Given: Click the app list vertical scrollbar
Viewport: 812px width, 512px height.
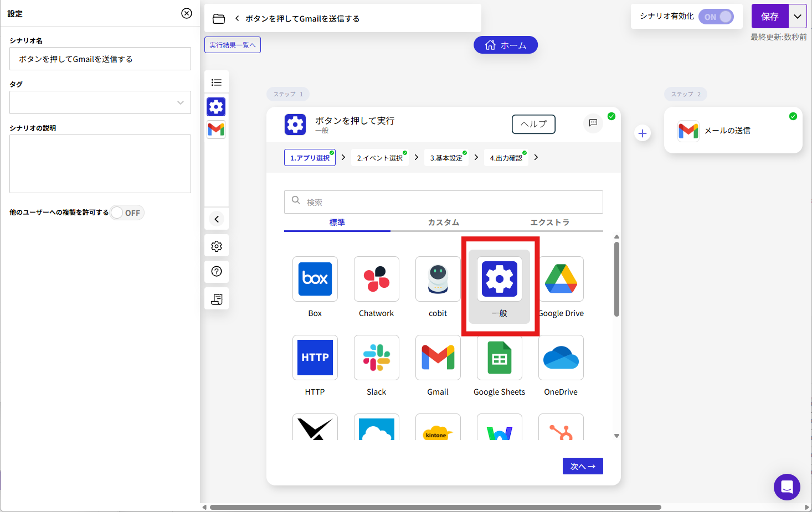Looking at the screenshot, I should tap(616, 279).
